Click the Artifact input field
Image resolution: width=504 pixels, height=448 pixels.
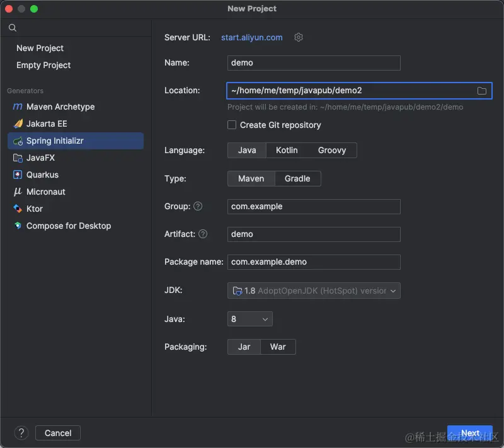[x=314, y=234]
